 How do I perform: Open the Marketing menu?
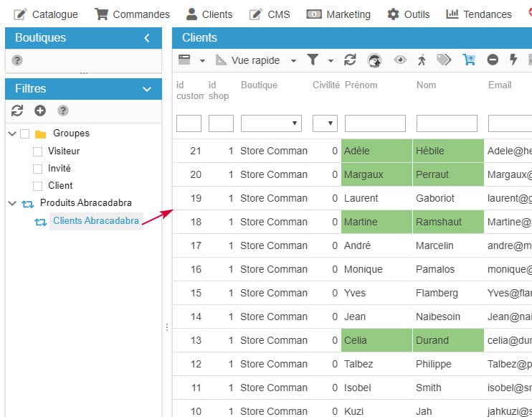click(x=339, y=14)
